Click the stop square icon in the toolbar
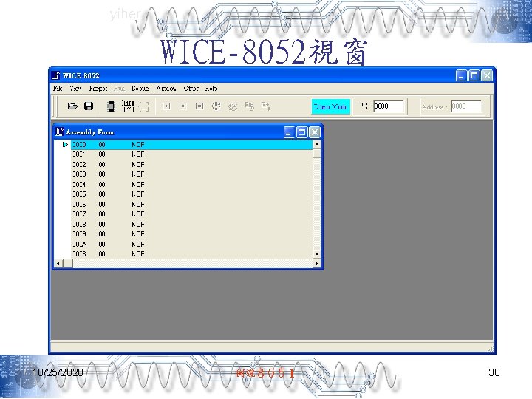532x399 pixels. [183, 106]
